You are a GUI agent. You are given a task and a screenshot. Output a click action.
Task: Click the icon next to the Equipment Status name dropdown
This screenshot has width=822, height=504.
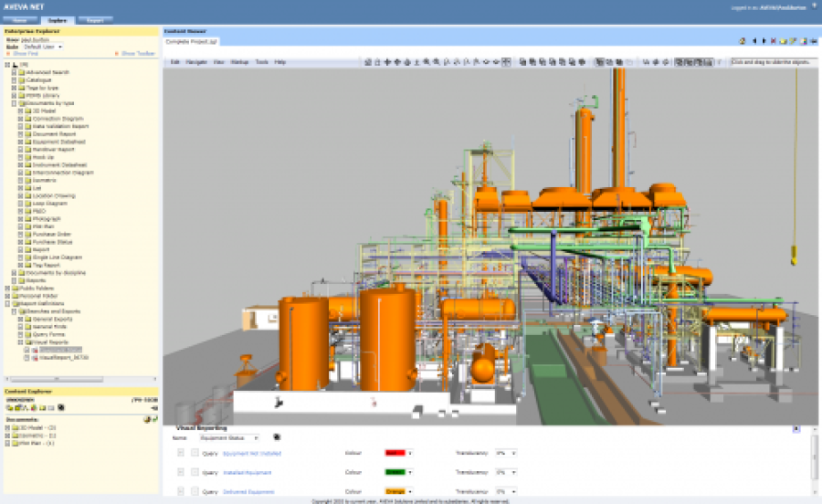click(277, 437)
